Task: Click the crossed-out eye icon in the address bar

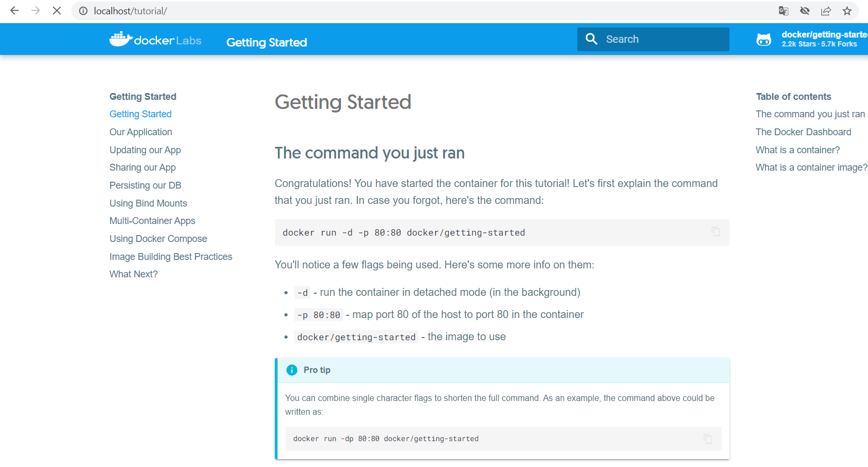Action: click(805, 11)
